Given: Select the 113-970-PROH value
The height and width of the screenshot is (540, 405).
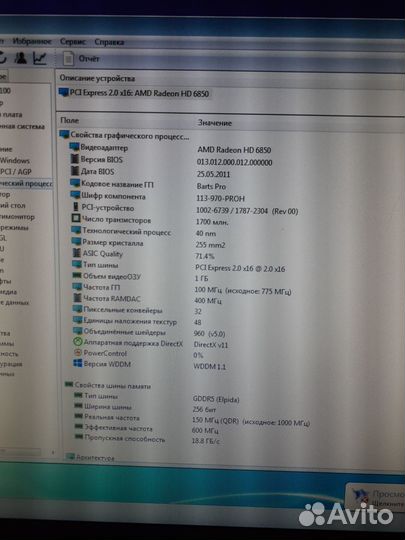Looking at the screenshot, I should 220,199.
